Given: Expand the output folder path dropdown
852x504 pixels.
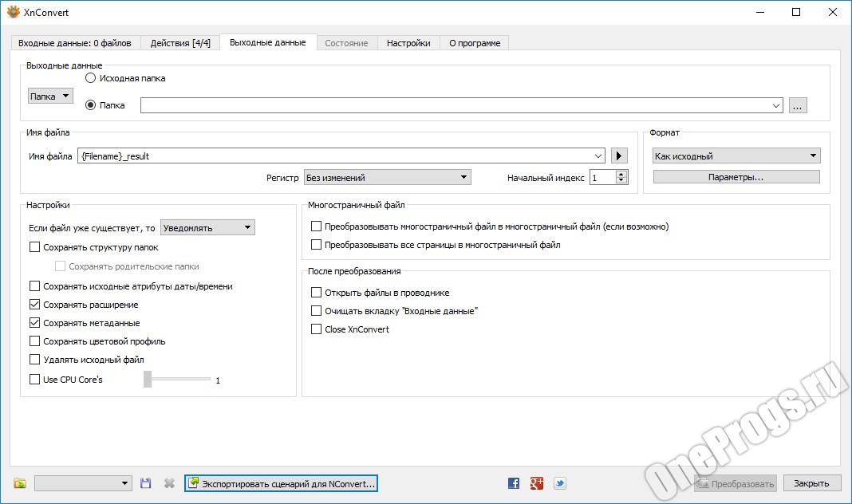Looking at the screenshot, I should pyautogui.click(x=776, y=105).
